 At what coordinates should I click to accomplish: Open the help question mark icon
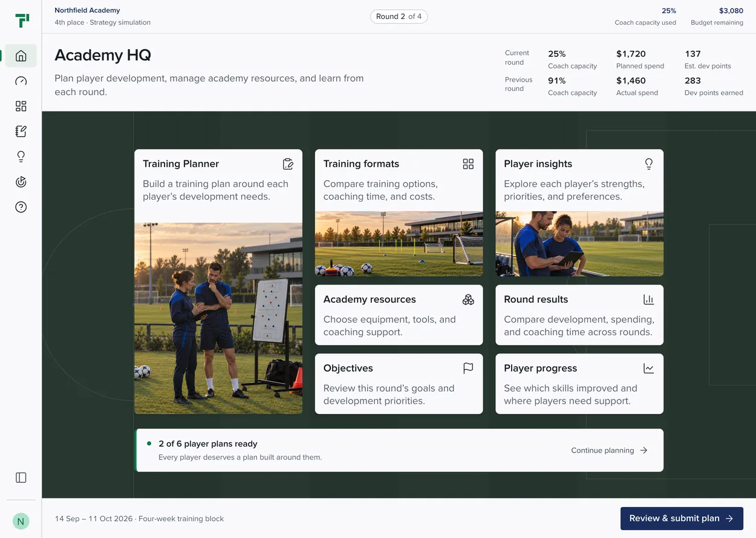(21, 207)
